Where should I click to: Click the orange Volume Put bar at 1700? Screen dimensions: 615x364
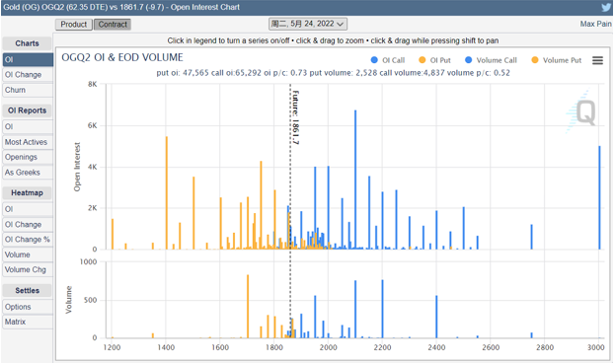[248, 307]
